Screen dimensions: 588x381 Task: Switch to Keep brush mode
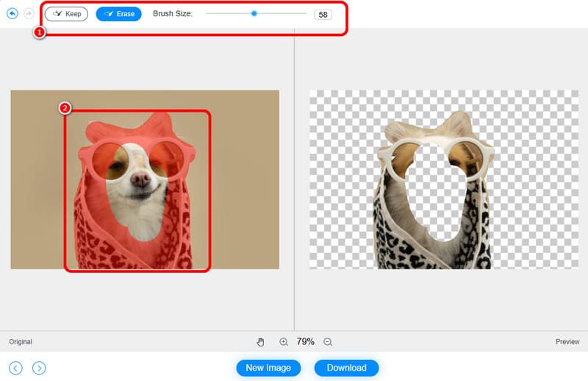[67, 14]
